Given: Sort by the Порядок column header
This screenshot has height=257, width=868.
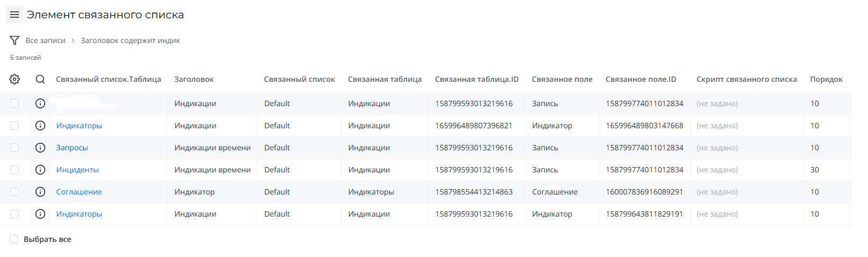Looking at the screenshot, I should click(x=826, y=79).
